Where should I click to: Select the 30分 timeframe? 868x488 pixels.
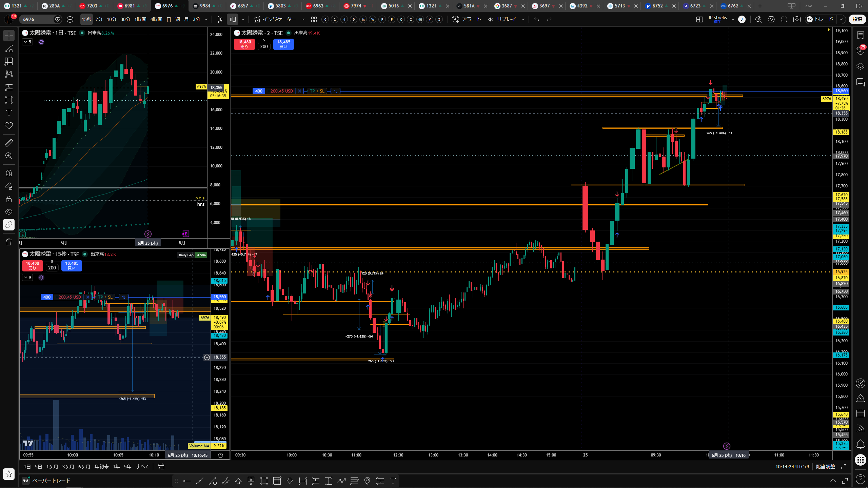coord(125,19)
